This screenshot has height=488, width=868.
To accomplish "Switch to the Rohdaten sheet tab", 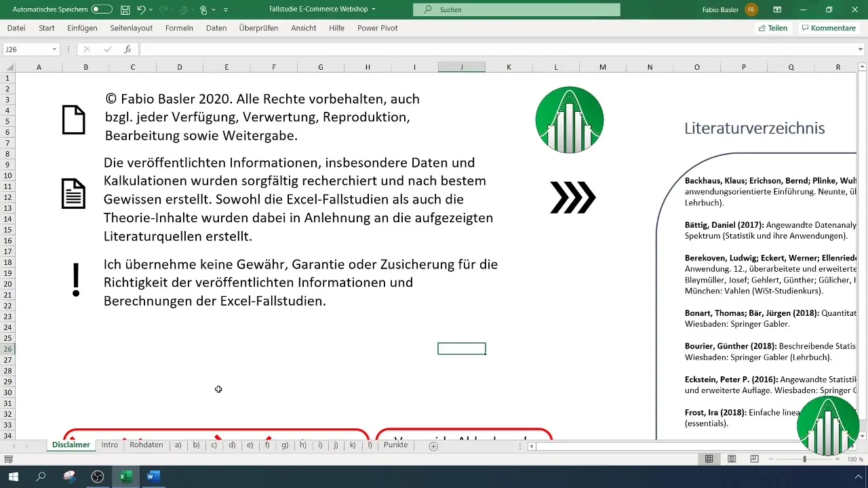I will click(x=146, y=445).
